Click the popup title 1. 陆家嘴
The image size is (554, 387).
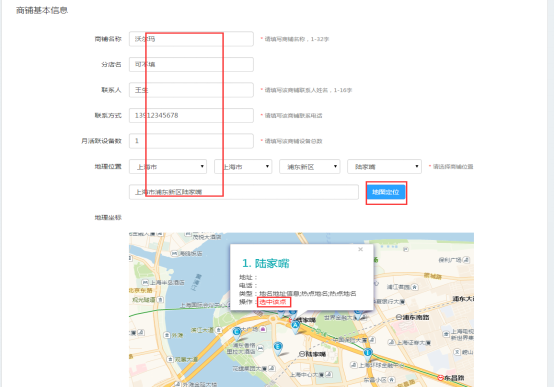pos(266,263)
